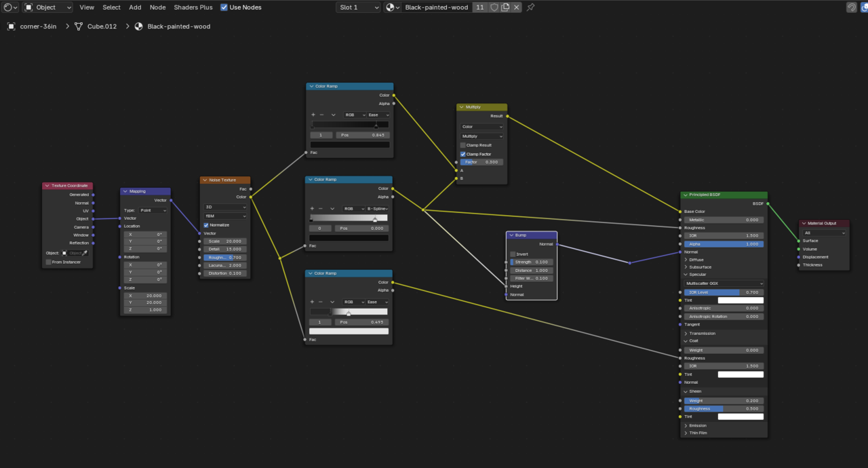Click the overlay icon at top right
The image size is (868, 468).
(863, 7)
